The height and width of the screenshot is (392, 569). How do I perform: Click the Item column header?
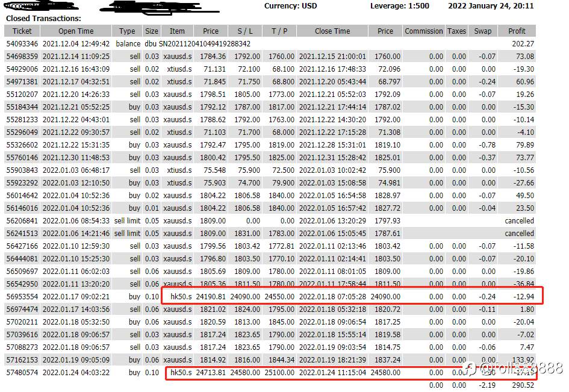(x=177, y=31)
